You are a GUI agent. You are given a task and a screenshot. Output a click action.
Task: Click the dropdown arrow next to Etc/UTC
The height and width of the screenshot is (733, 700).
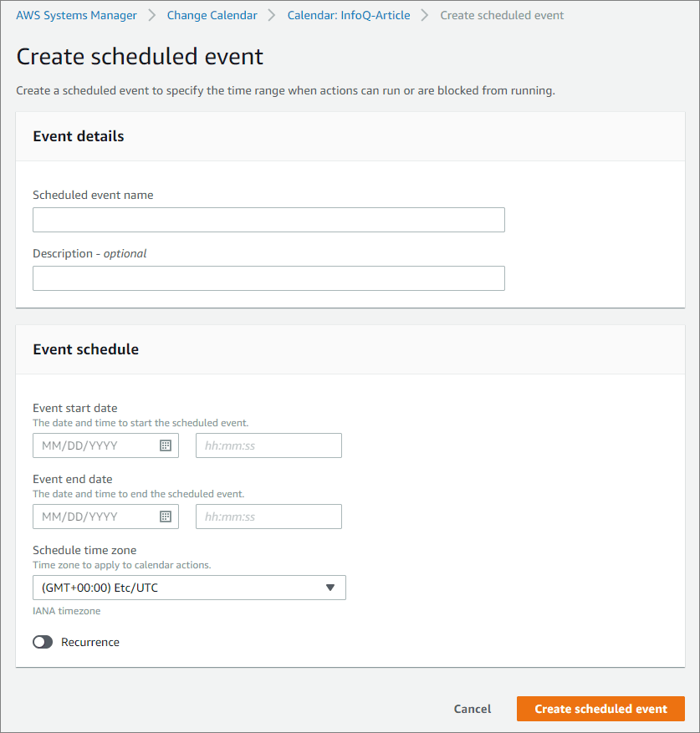click(x=330, y=588)
